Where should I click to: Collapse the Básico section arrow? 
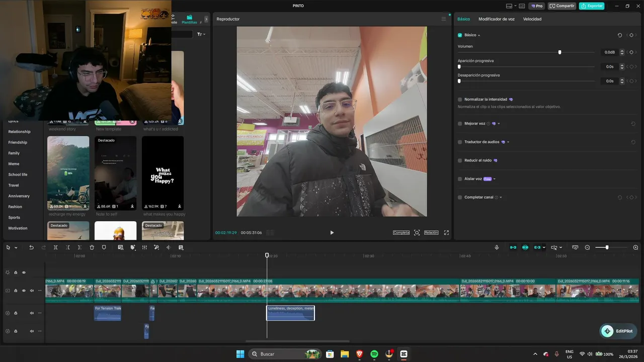[x=479, y=35]
